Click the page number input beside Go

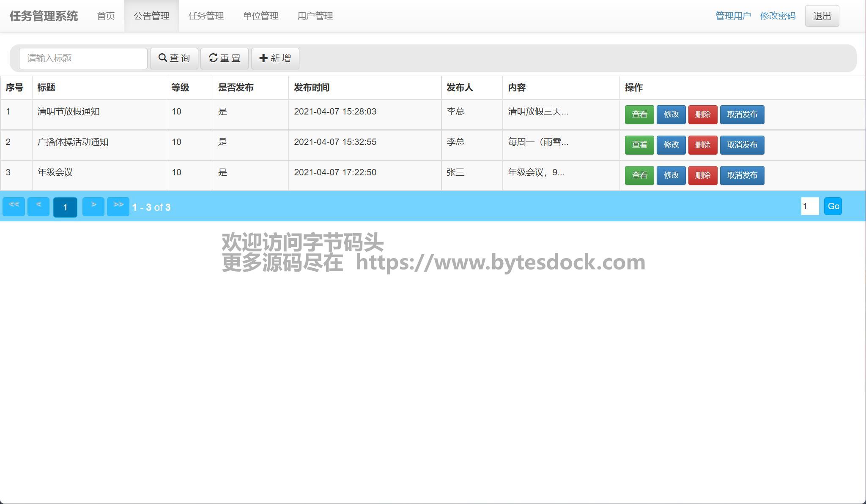[809, 206]
